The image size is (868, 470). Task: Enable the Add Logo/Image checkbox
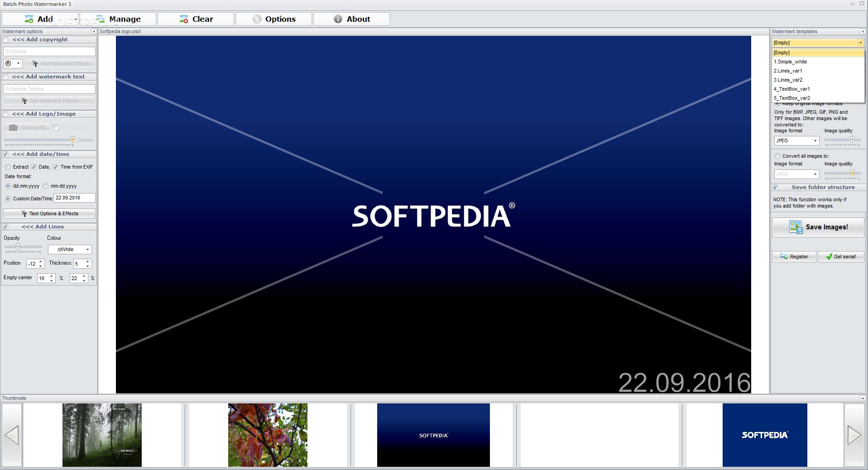5,114
